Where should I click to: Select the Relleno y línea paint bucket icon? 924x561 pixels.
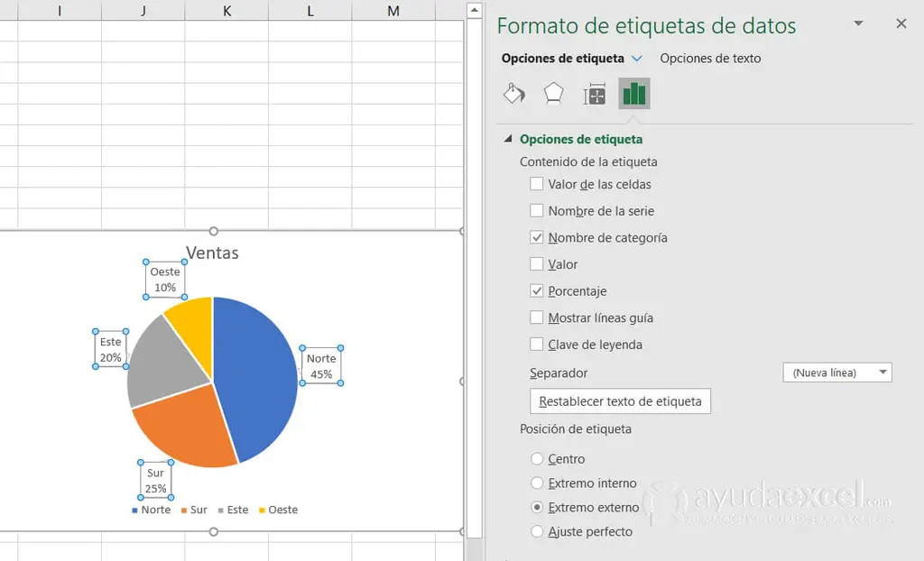click(x=513, y=93)
